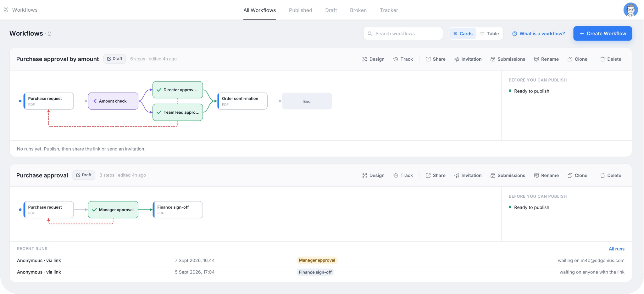The image size is (644, 294).
Task: Delete the Purchase approval by amount workflow
Action: [611, 59]
